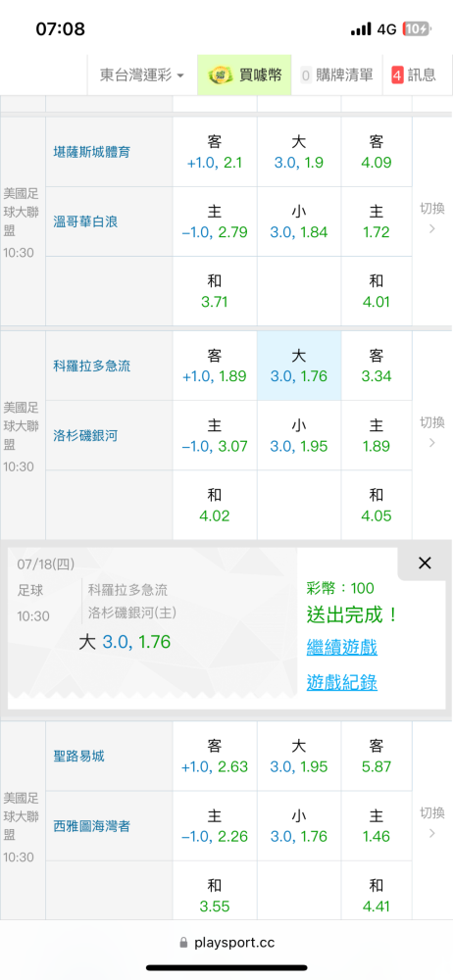
Task: Select 小 3.0, 1.84 under option
Action: [x=299, y=221]
